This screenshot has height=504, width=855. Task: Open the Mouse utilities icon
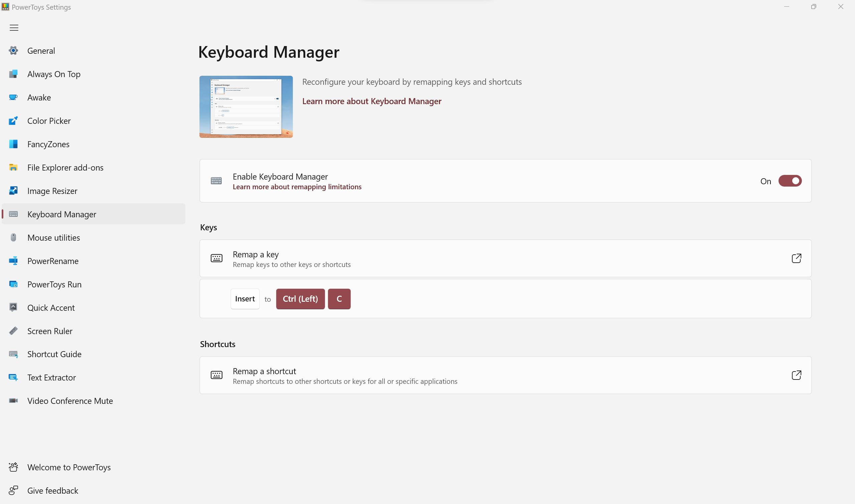coord(13,237)
